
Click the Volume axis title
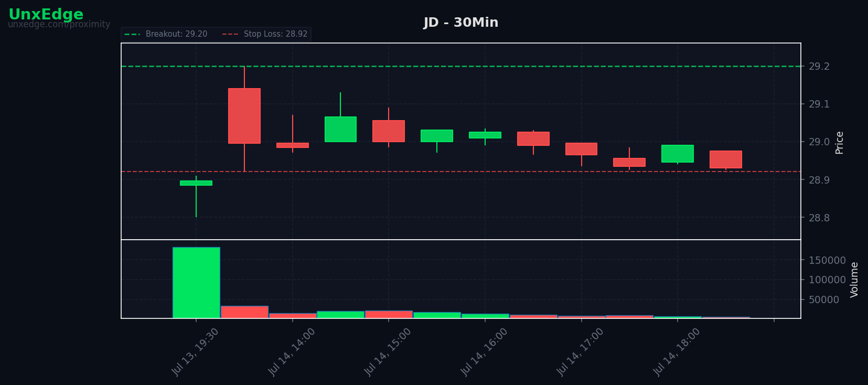coord(854,280)
